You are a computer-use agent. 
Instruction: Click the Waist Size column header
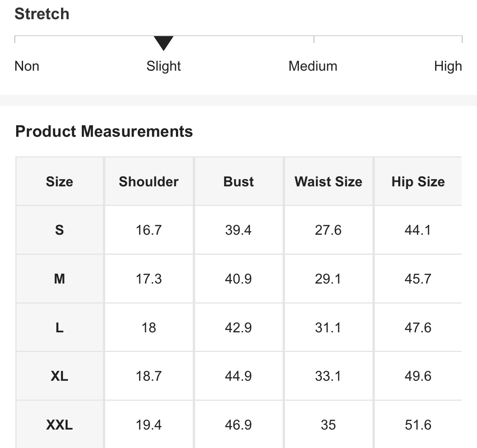point(328,181)
